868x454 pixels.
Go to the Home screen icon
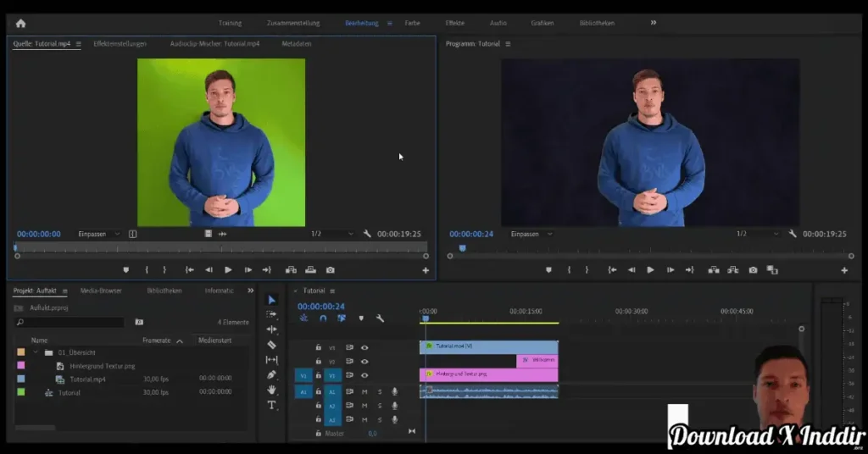(20, 23)
